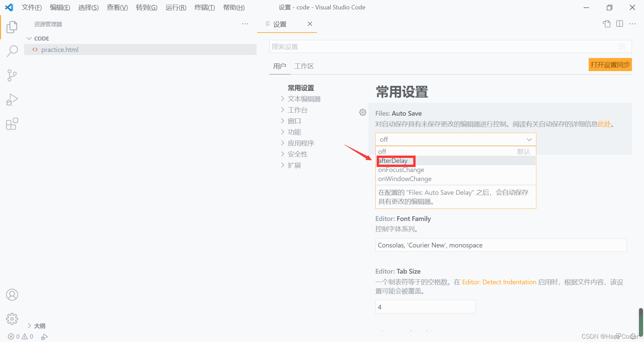Close the 设置 editor tab

pyautogui.click(x=310, y=24)
